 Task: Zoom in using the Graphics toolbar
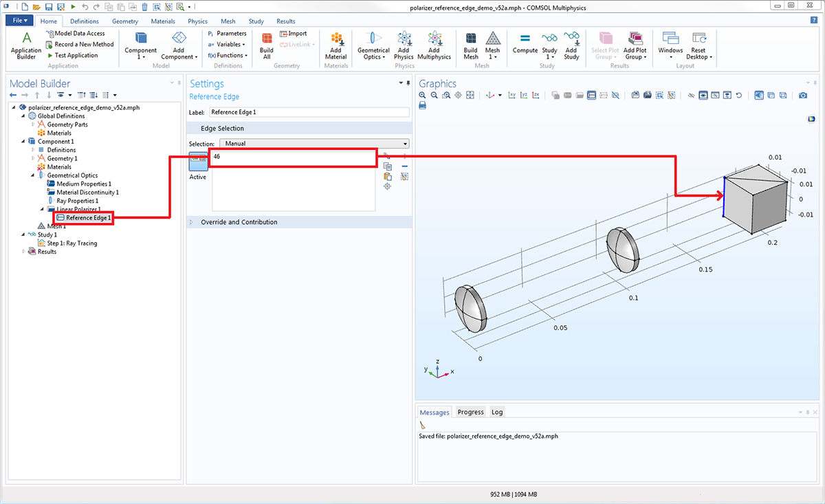point(423,95)
